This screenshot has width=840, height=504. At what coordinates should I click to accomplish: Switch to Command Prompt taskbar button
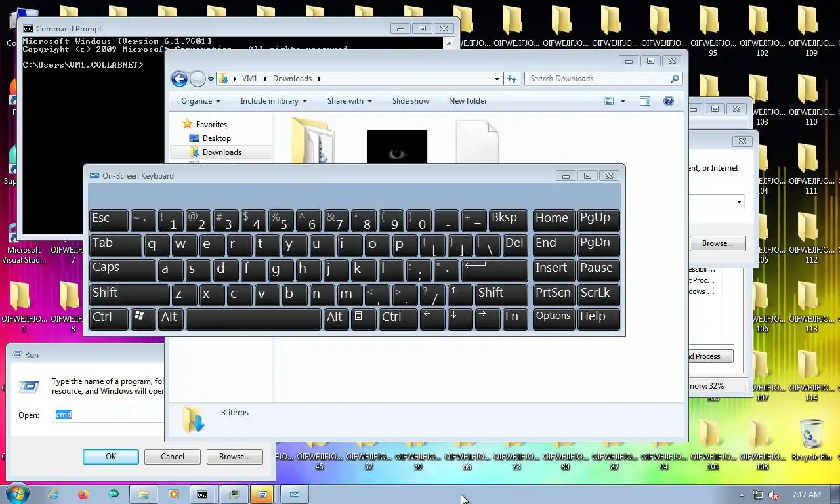(202, 494)
